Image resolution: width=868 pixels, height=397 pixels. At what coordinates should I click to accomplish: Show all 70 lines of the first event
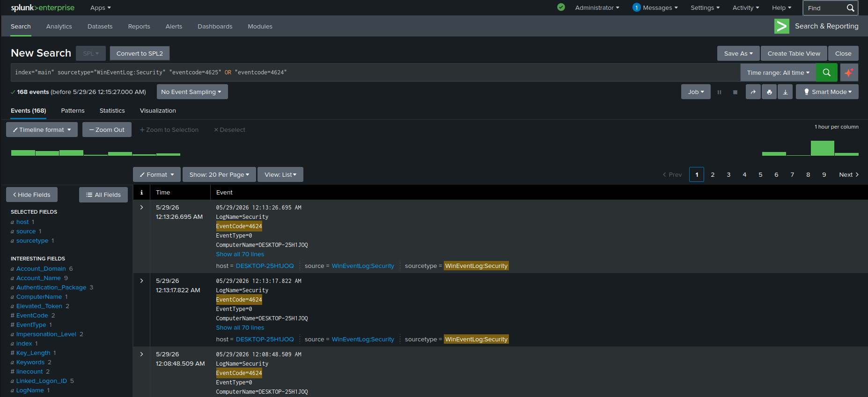pos(240,254)
